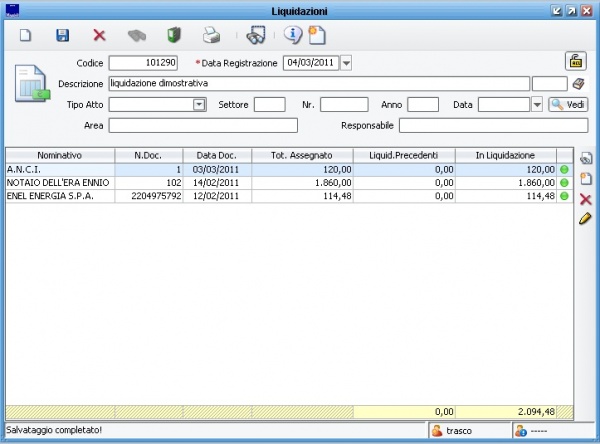The image size is (600, 444).
Task: Click green status dot on ENEL ENERGIA row
Action: [x=564, y=196]
